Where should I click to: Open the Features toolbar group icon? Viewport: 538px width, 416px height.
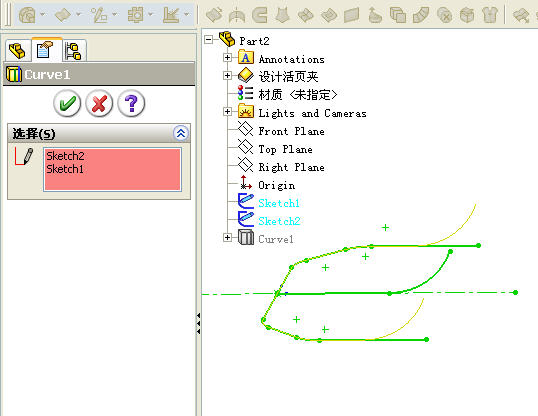click(27, 15)
